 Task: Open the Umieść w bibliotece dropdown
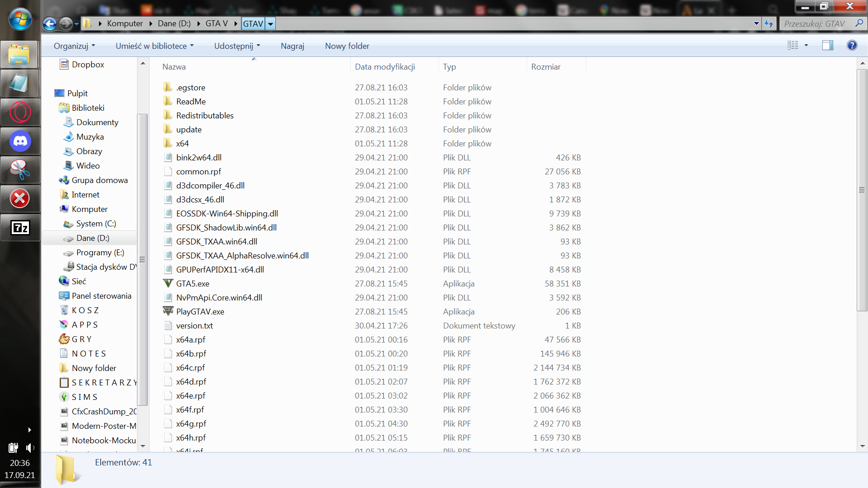pyautogui.click(x=155, y=46)
